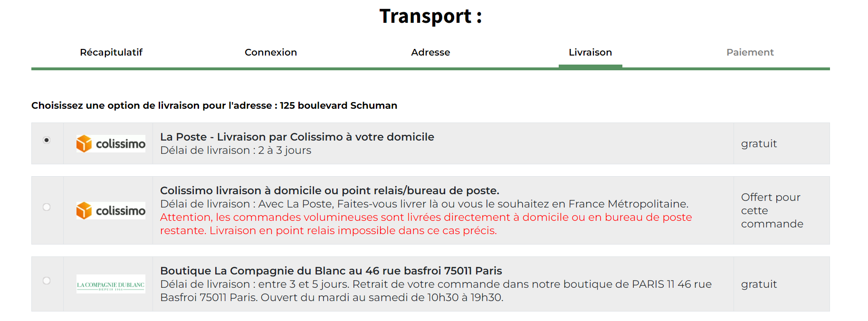Click the "gratuit" price for home Colissimo delivery
This screenshot has height=321, width=868.
click(759, 143)
